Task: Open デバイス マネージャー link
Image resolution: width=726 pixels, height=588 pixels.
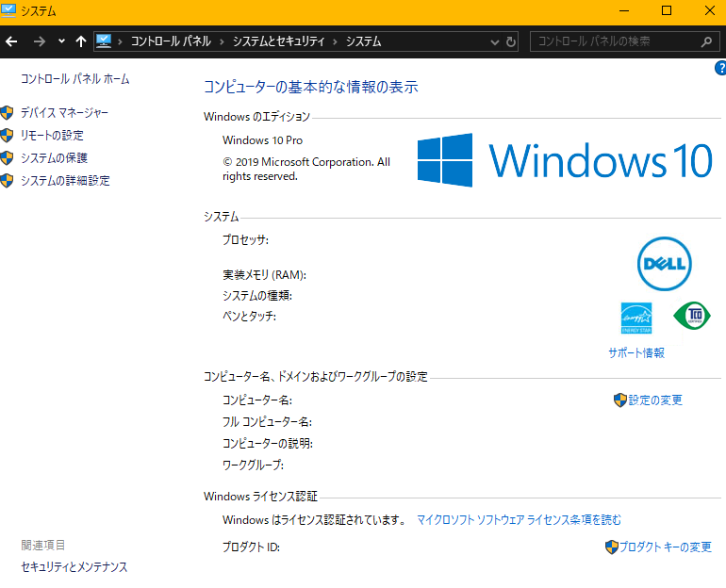Action: (x=64, y=112)
